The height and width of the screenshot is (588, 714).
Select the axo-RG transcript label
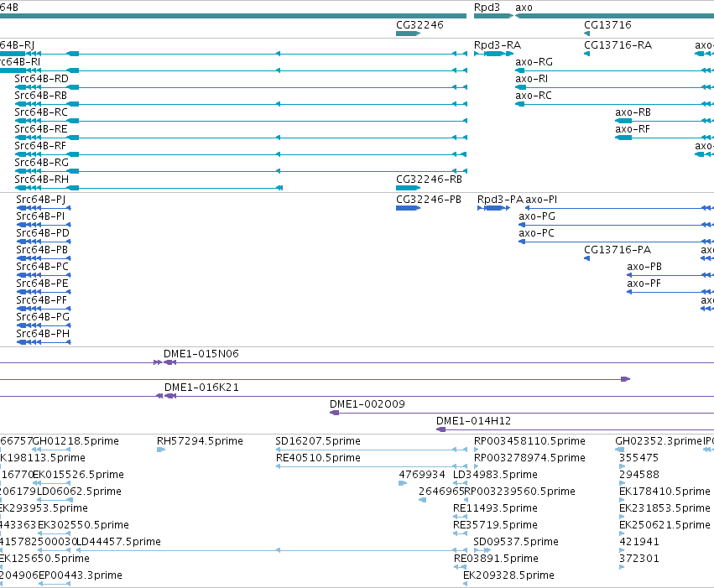534,62
